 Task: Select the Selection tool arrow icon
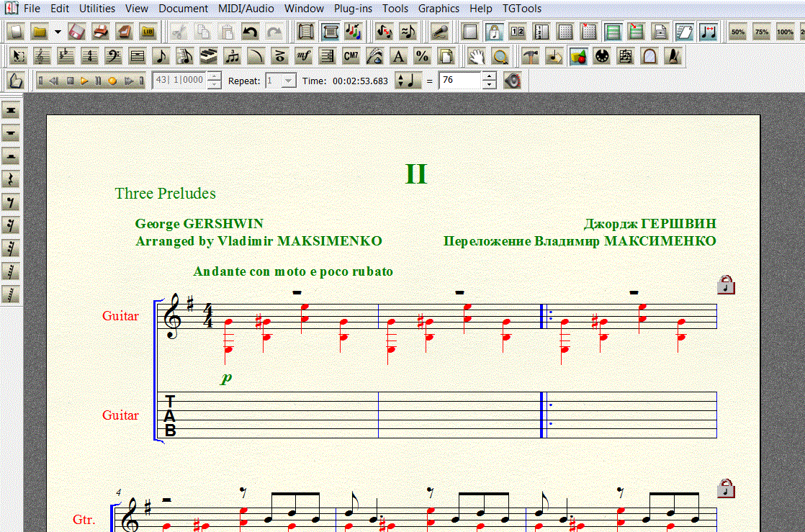point(19,56)
